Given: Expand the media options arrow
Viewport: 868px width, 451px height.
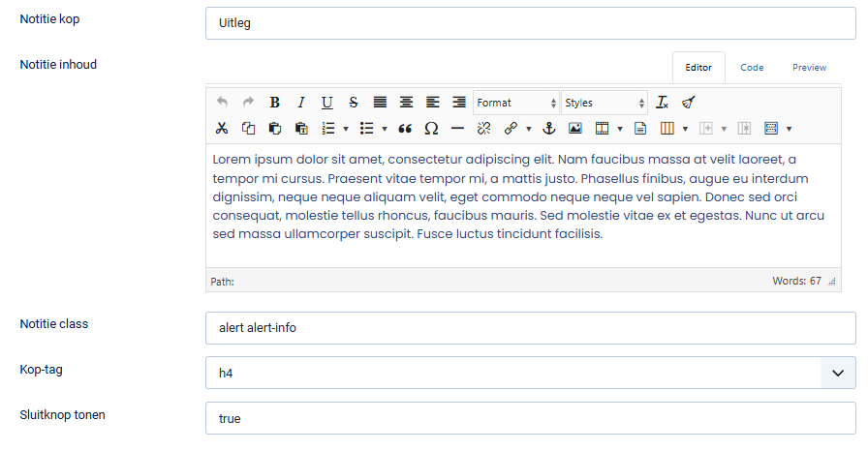Looking at the screenshot, I should coord(620,129).
